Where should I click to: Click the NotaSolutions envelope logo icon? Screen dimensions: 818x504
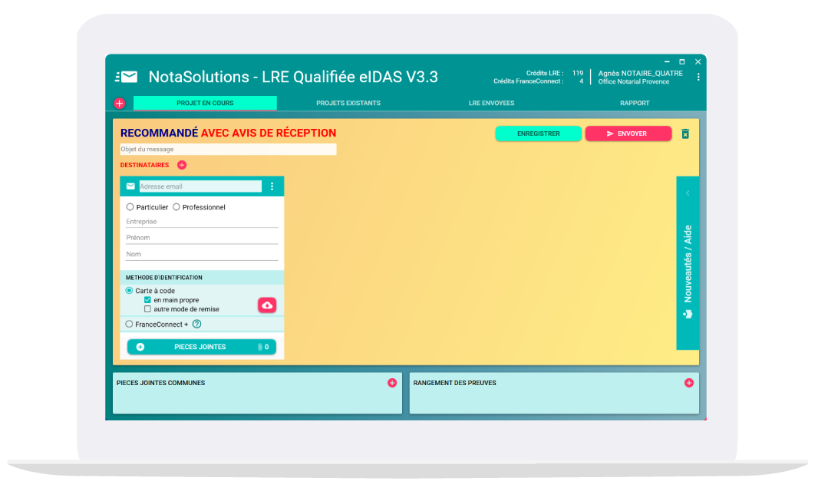(127, 77)
